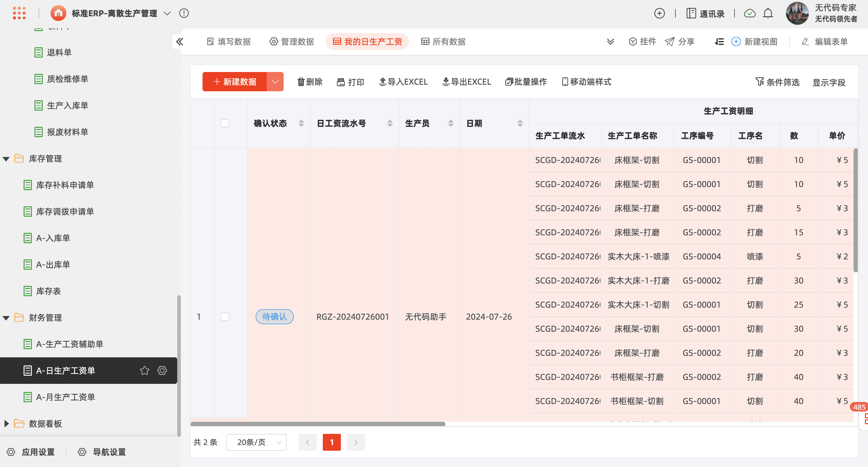This screenshot has height=467, width=868.
Task: Click 条件筛选 filter button
Action: click(777, 82)
